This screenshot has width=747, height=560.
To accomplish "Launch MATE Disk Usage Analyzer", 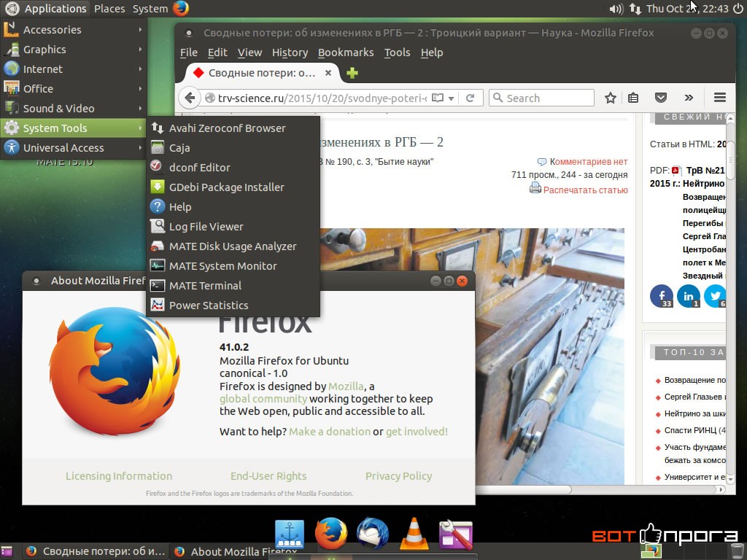I will (233, 246).
